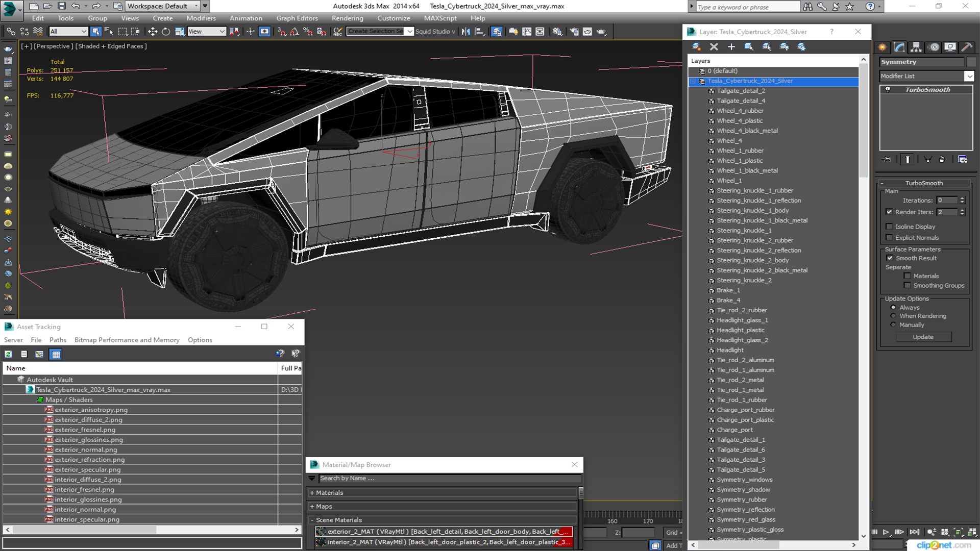Select Always update option

(893, 308)
